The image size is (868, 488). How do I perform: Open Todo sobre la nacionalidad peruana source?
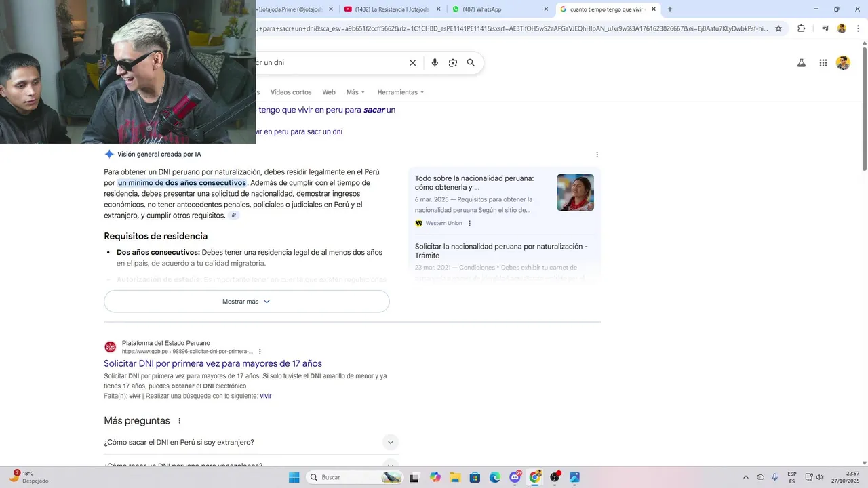pos(475,183)
